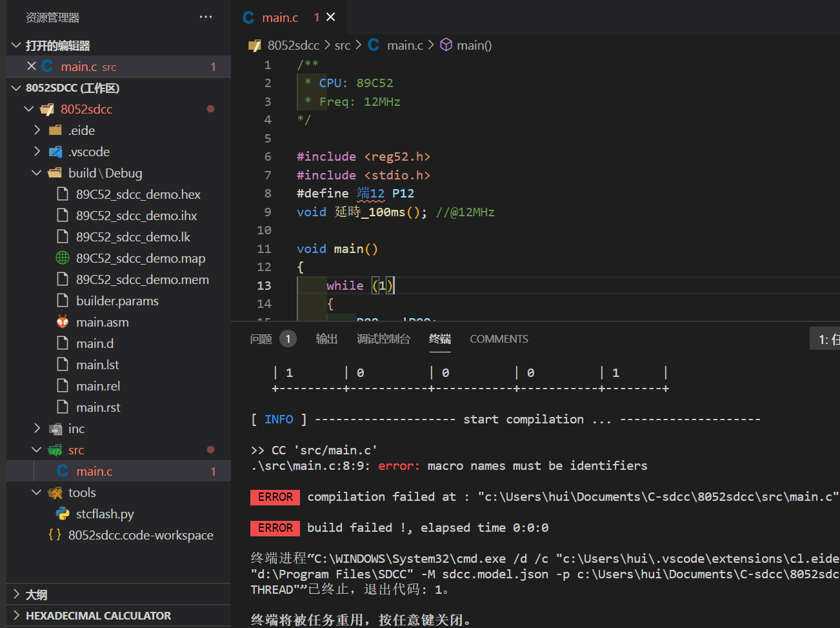Click the 8052sdcc breadcrumb segment
The image size is (840, 628).
pos(294,45)
